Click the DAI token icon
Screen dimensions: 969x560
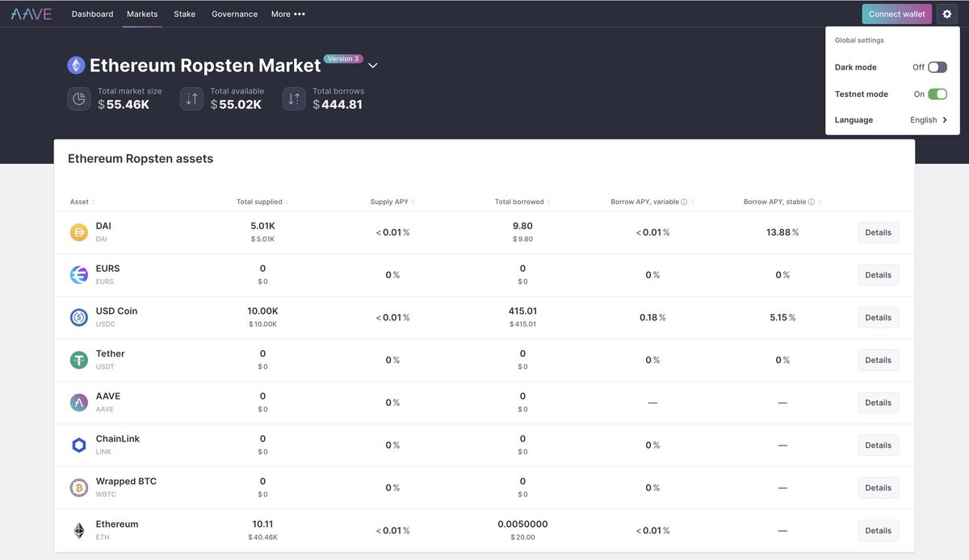(78, 232)
